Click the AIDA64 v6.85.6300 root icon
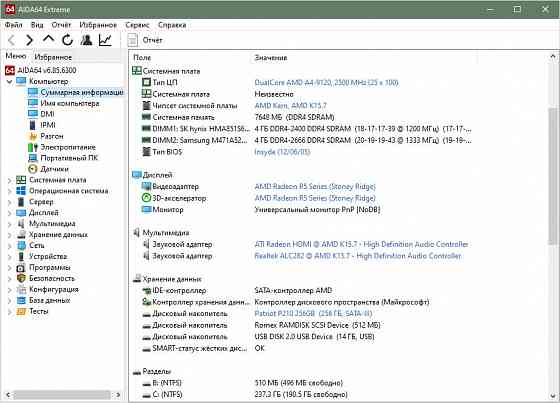 (x=10, y=70)
